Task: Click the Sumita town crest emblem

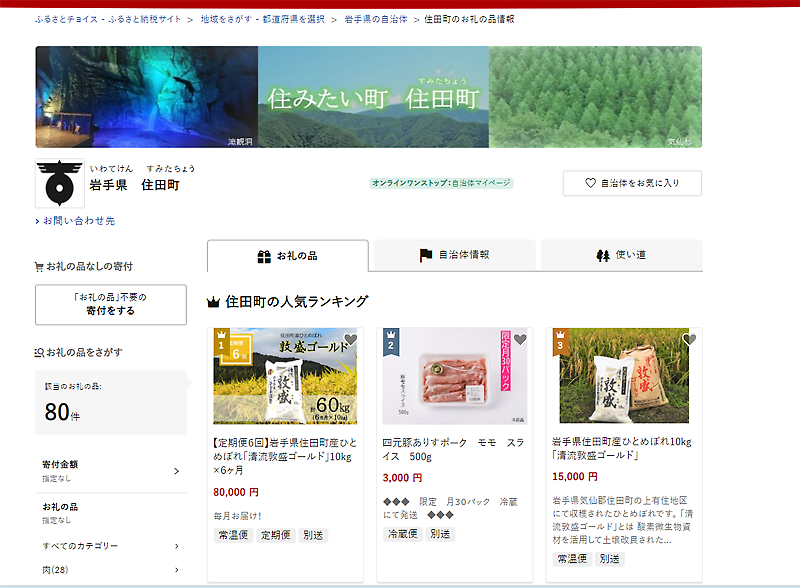Action: coord(60,185)
